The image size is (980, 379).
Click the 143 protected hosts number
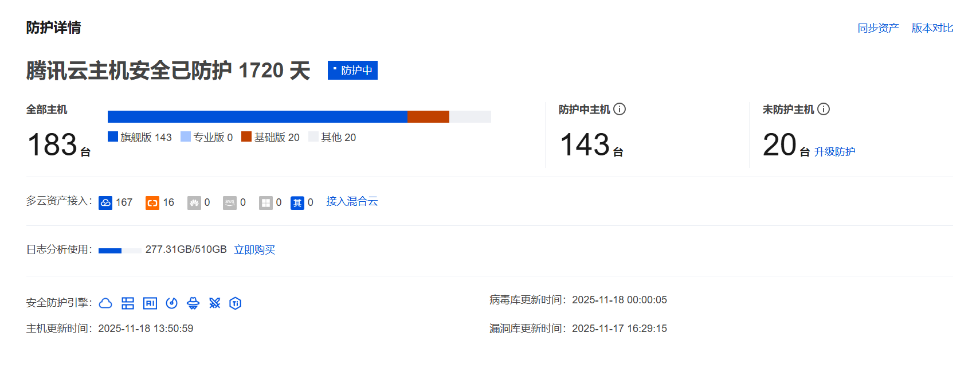(585, 144)
